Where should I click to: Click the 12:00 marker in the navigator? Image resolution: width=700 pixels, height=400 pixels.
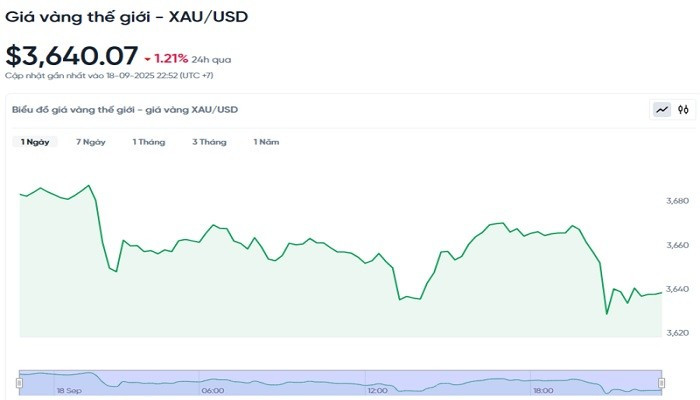tap(377, 391)
